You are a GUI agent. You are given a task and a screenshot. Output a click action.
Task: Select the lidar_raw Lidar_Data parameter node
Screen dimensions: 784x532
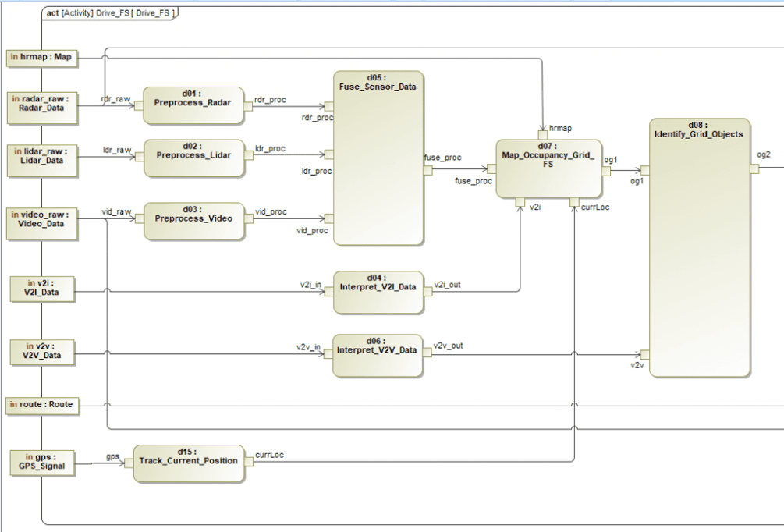42,161
